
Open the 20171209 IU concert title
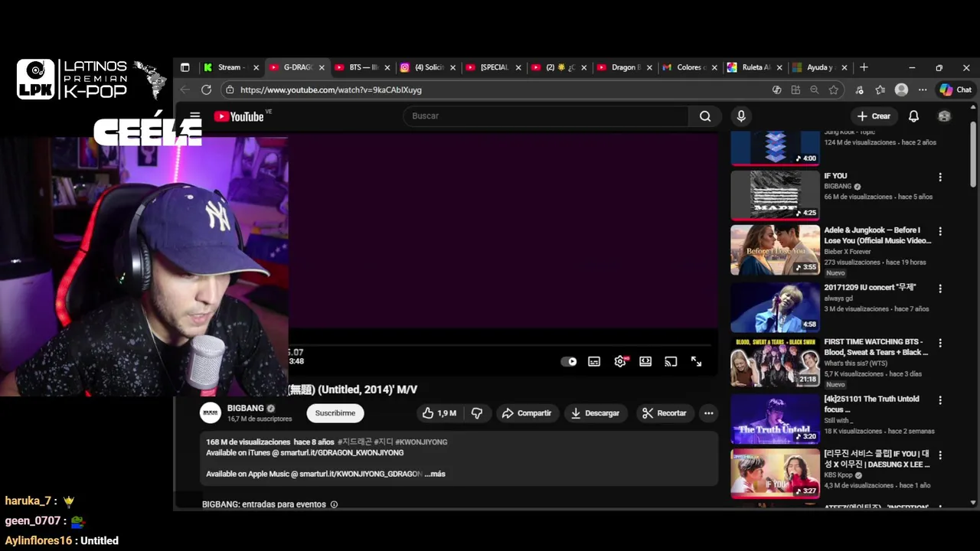point(870,288)
